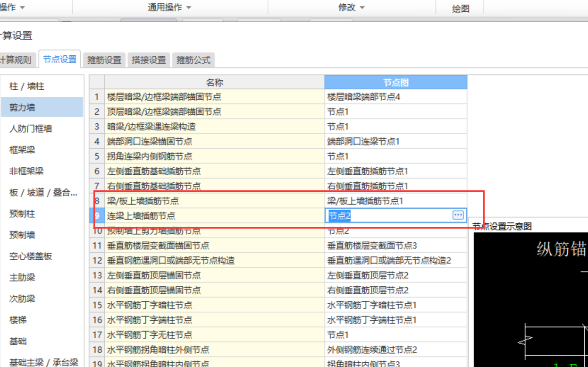Select 主肋梁 in component list
The width and height of the screenshot is (588, 367).
coord(42,277)
